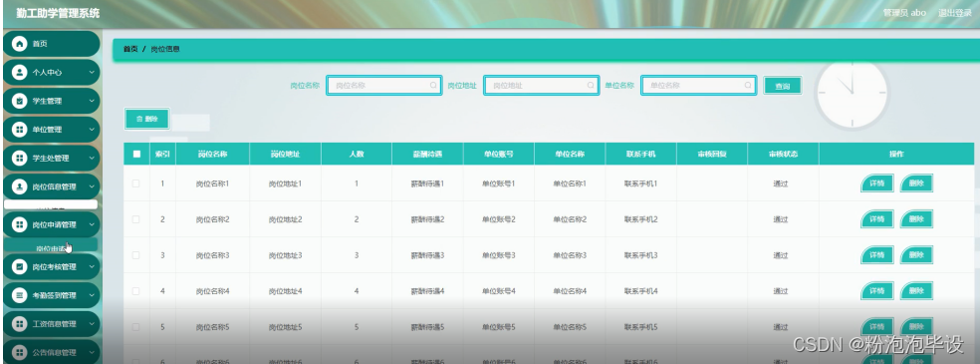
Task: Open the 个人中心 menu label
Action: point(47,73)
